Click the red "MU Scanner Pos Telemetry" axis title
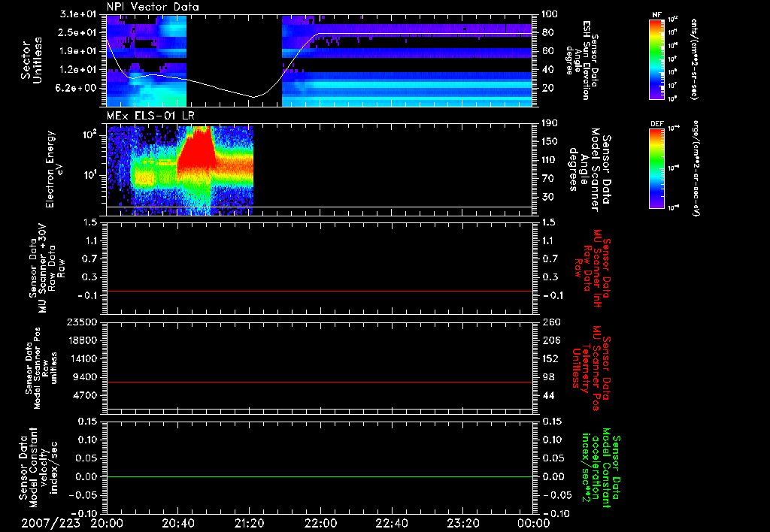This screenshot has width=770, height=532. (x=592, y=368)
